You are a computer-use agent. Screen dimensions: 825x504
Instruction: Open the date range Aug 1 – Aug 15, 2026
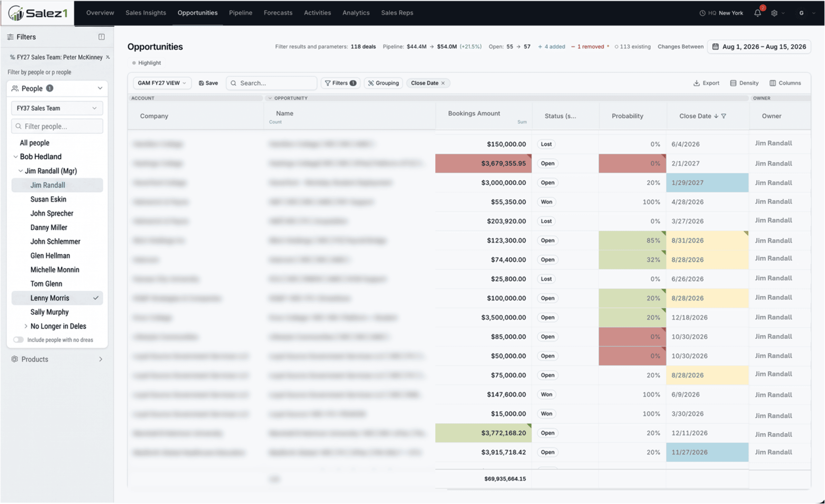pos(759,46)
